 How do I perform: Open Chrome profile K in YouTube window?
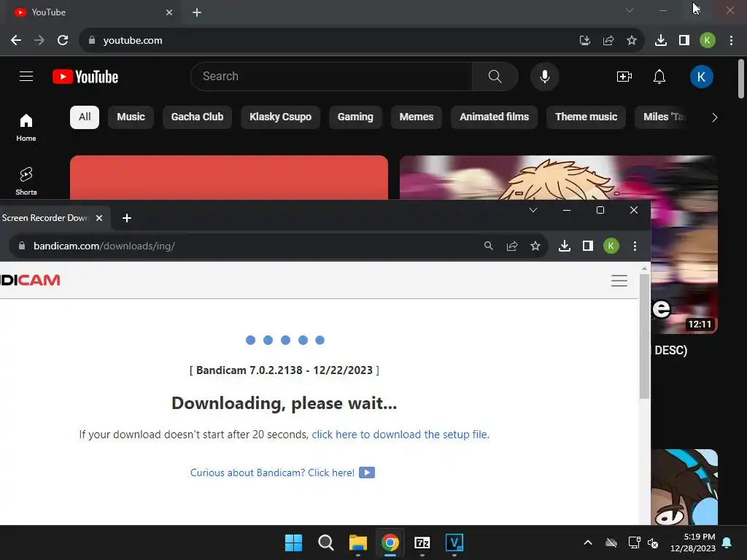pyautogui.click(x=708, y=41)
